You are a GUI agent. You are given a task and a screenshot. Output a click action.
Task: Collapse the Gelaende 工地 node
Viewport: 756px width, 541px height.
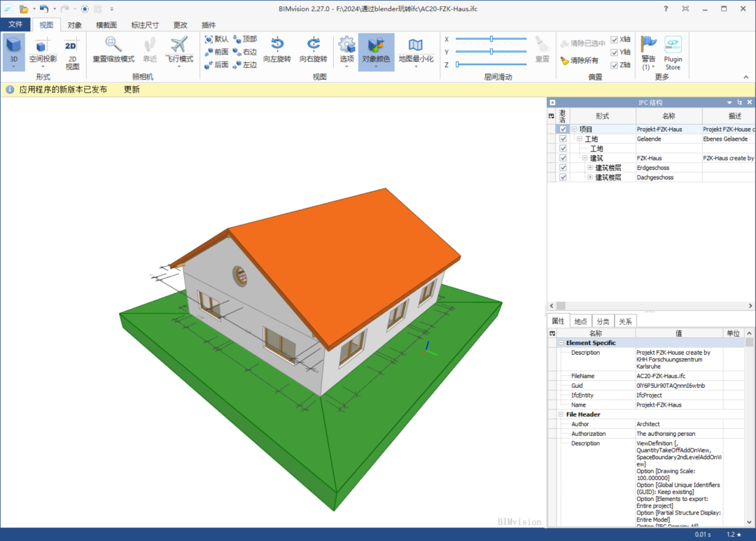point(580,139)
